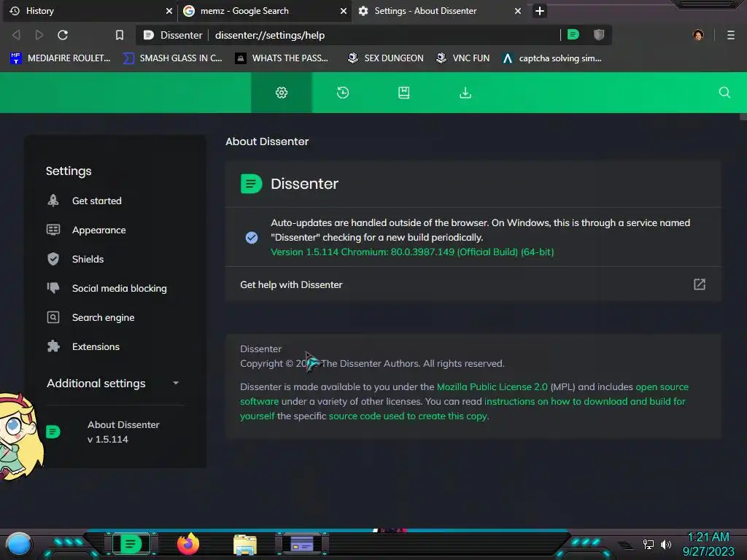Open the Bookmarks icon in green toolbar
Screen dimensions: 747x560
403,93
